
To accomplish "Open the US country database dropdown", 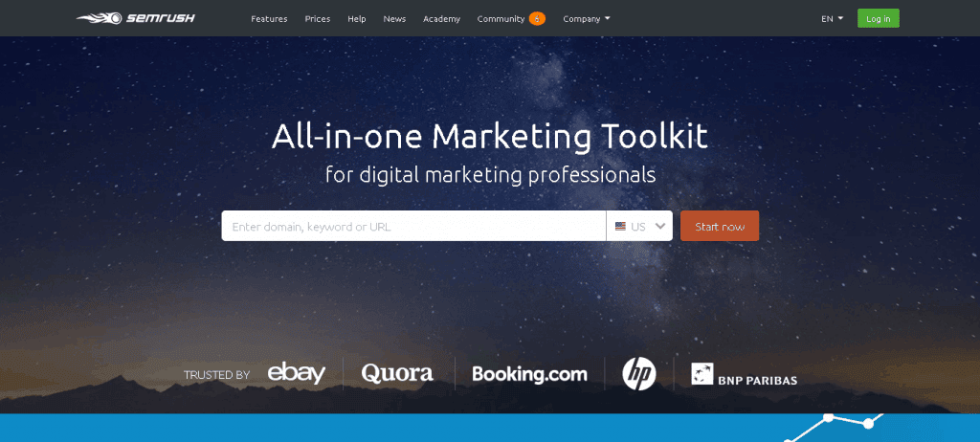I will (639, 226).
